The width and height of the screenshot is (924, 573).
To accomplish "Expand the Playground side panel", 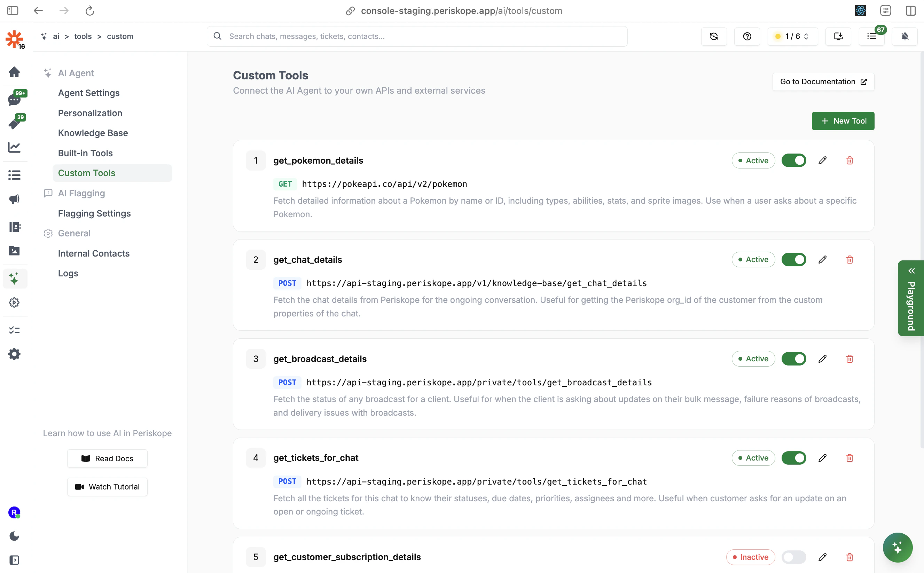I will pyautogui.click(x=911, y=298).
